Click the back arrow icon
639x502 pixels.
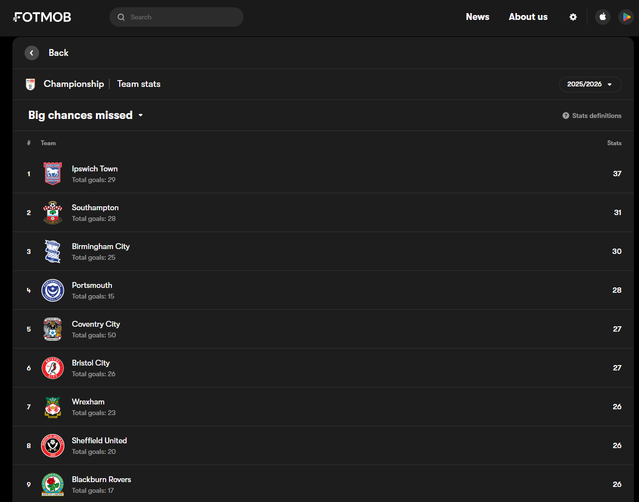pyautogui.click(x=32, y=53)
